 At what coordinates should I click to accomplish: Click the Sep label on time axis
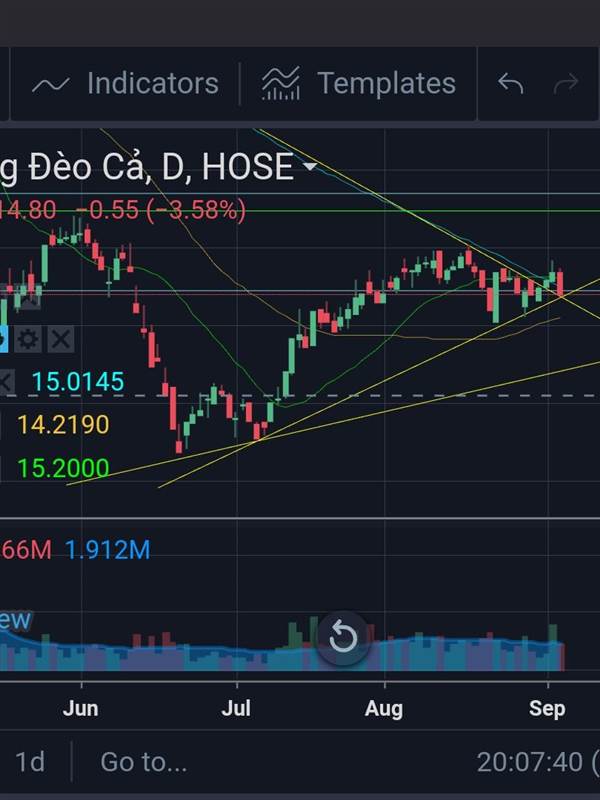tap(547, 708)
